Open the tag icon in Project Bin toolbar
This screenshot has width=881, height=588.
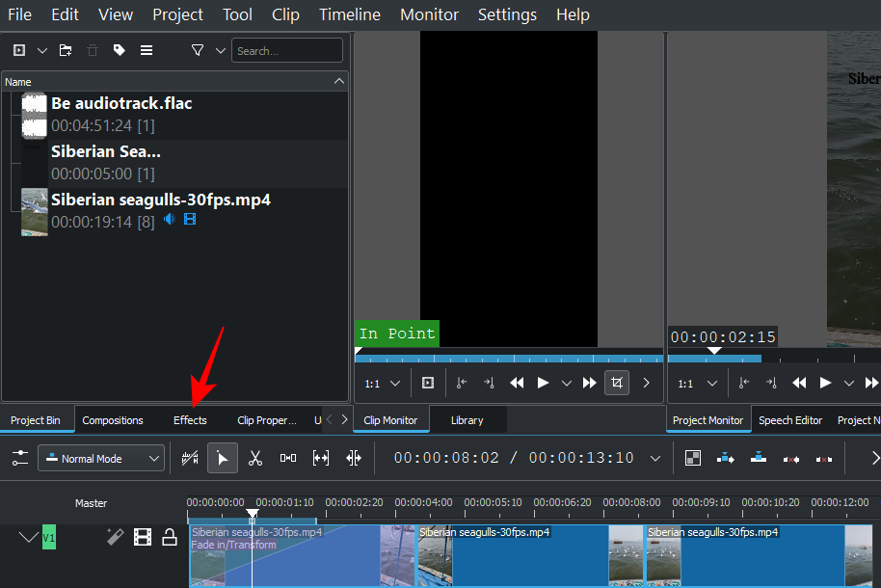coord(120,50)
